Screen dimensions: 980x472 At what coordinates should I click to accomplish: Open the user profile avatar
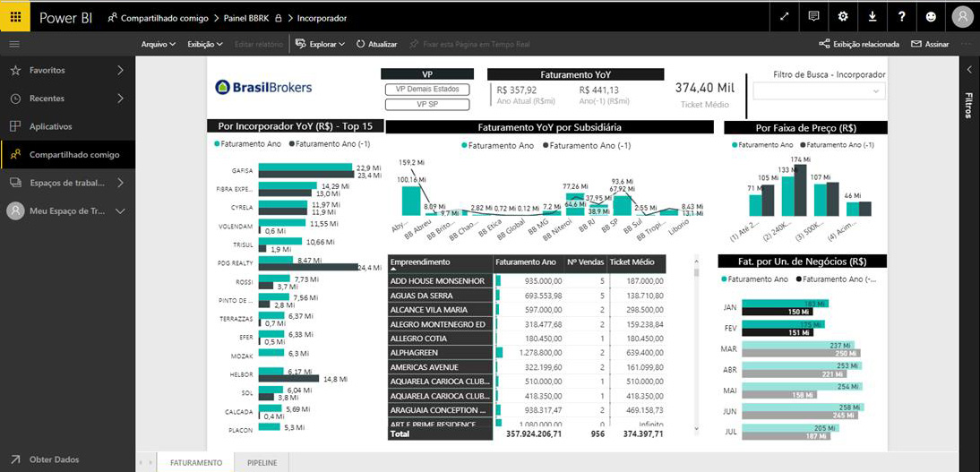click(x=962, y=18)
